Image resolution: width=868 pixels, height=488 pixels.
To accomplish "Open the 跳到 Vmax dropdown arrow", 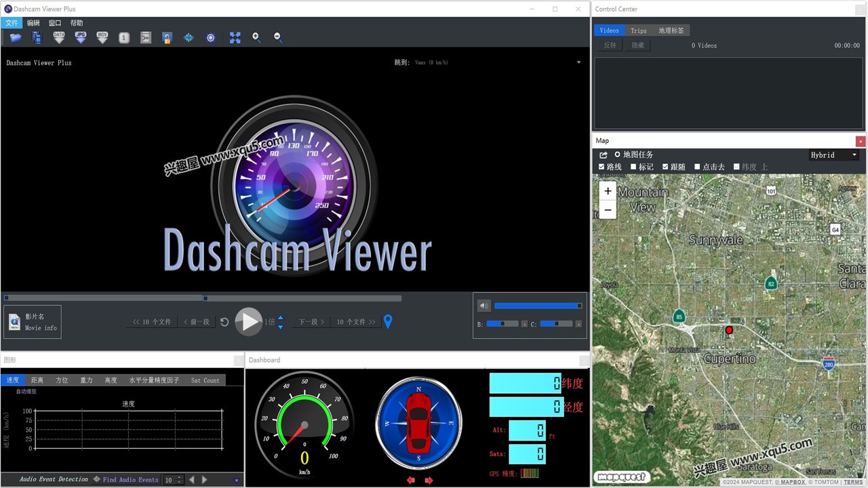I will 578,62.
